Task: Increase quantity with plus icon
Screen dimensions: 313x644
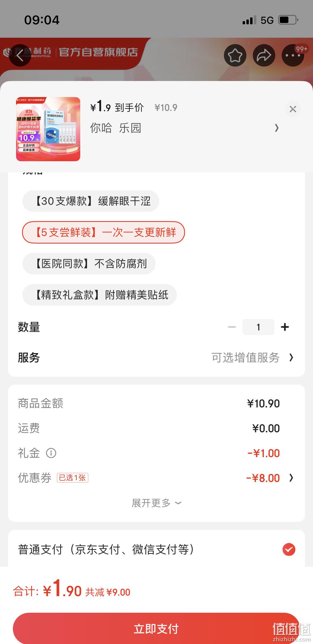Action: point(285,327)
